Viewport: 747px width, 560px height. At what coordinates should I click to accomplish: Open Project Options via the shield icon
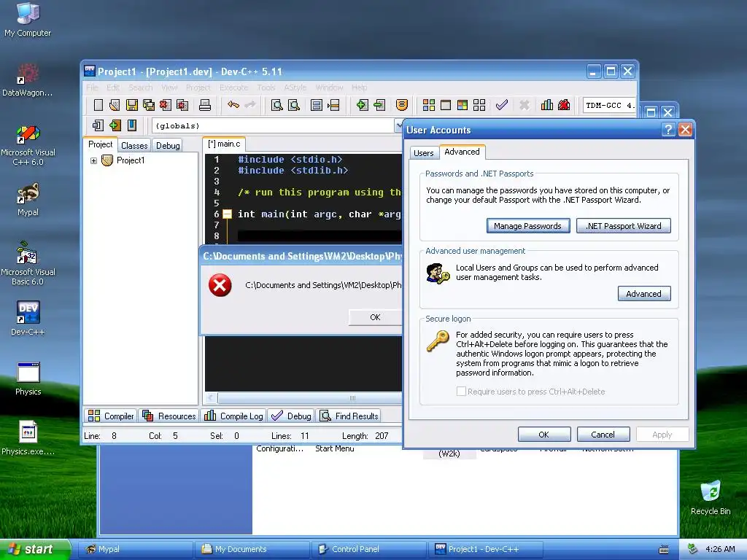pyautogui.click(x=402, y=105)
